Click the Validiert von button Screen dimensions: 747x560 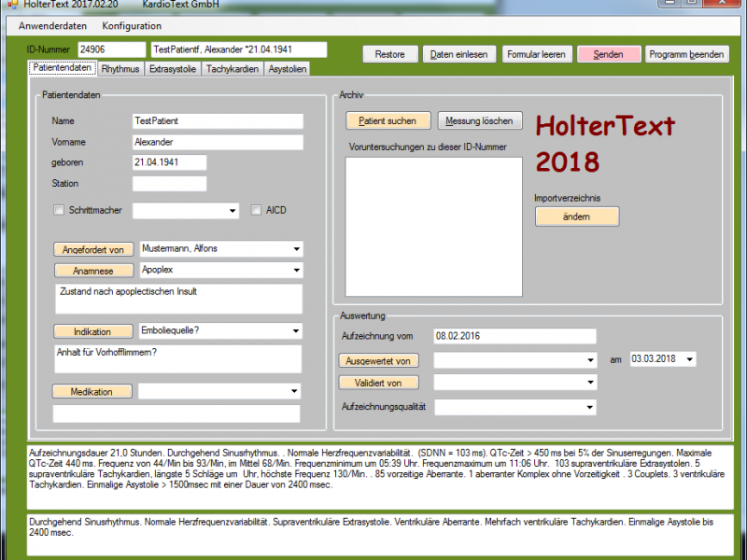(x=379, y=383)
